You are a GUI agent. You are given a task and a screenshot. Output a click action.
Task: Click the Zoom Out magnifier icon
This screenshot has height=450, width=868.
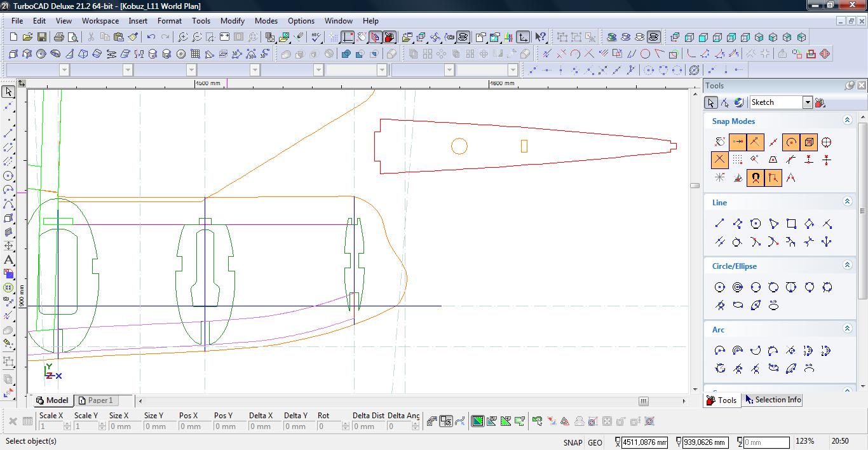[196, 37]
